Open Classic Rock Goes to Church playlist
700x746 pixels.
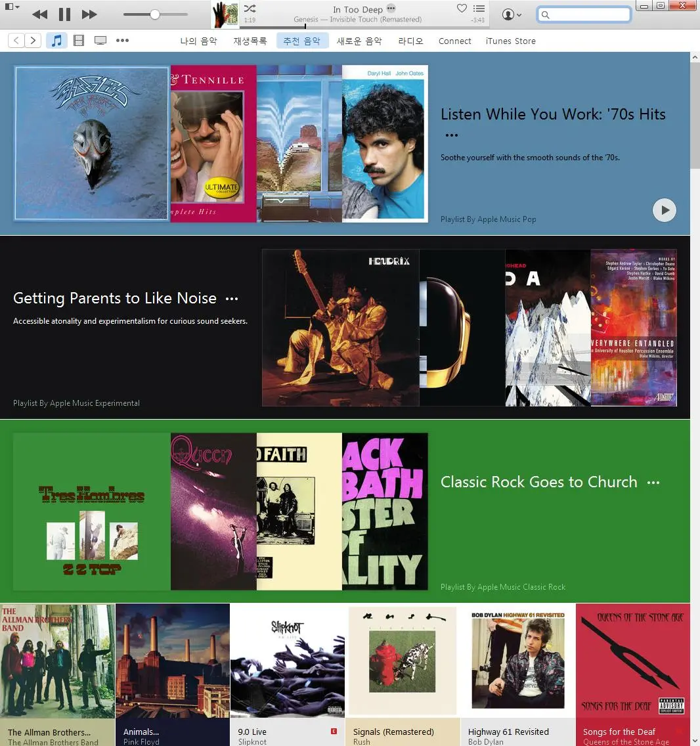tap(538, 482)
